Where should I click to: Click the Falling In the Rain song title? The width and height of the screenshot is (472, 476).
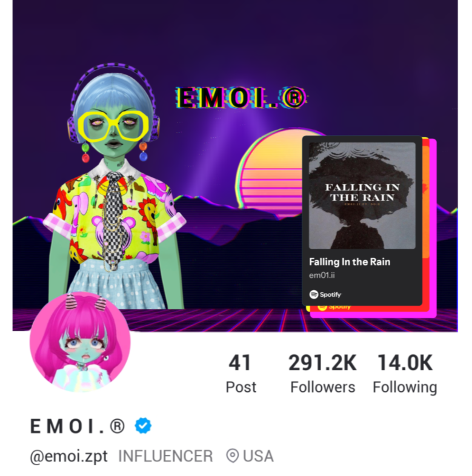[350, 262]
